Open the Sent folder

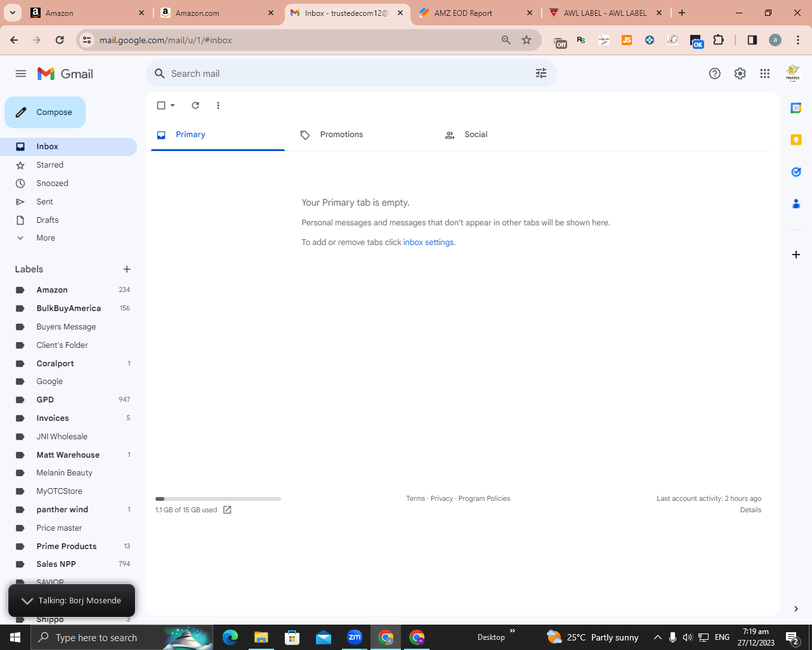pyautogui.click(x=69, y=202)
